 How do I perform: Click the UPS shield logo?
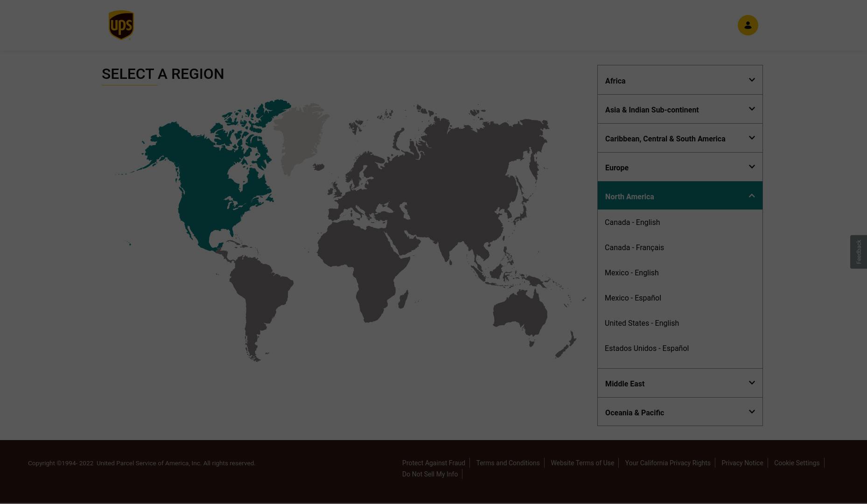[121, 25]
